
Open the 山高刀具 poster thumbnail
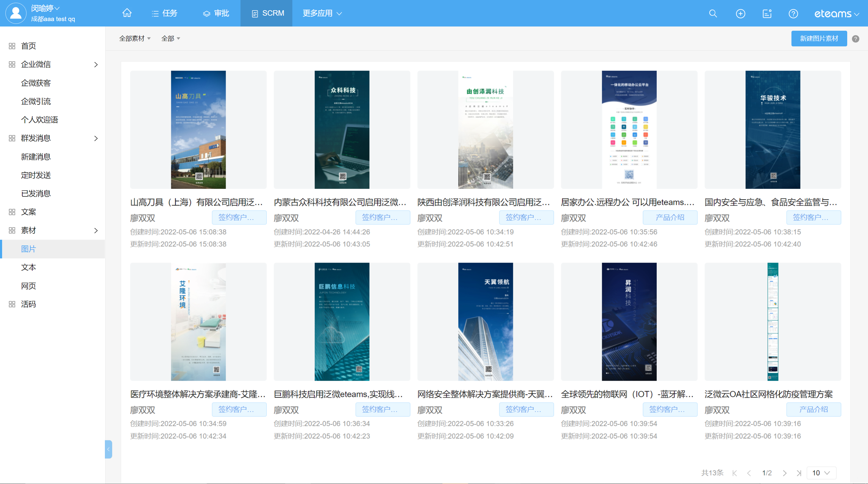point(198,130)
